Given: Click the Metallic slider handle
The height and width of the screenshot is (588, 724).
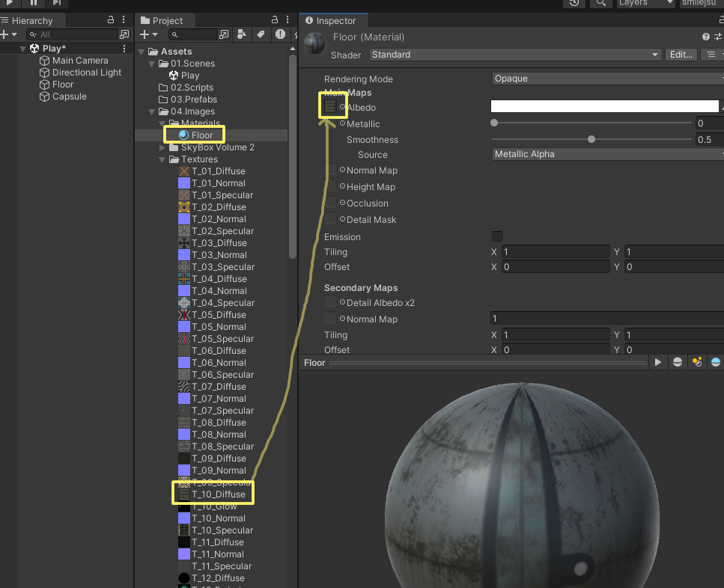Looking at the screenshot, I should click(x=494, y=123).
